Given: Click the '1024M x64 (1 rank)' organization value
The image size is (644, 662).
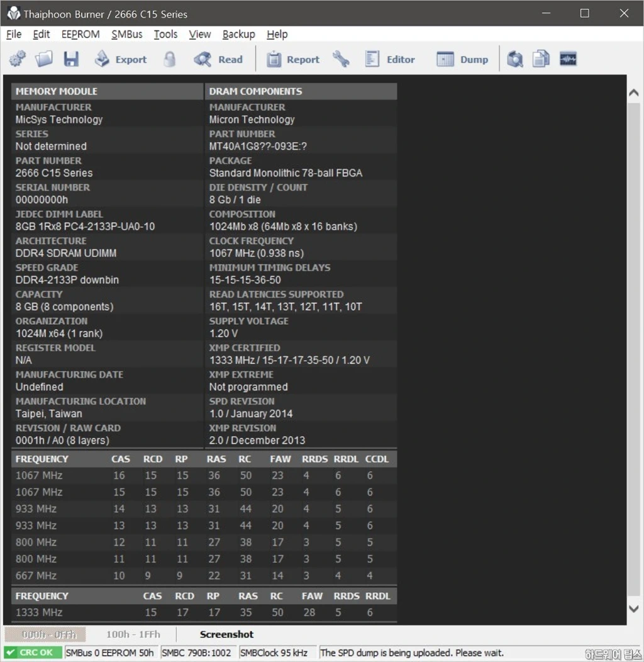Looking at the screenshot, I should 59,333.
